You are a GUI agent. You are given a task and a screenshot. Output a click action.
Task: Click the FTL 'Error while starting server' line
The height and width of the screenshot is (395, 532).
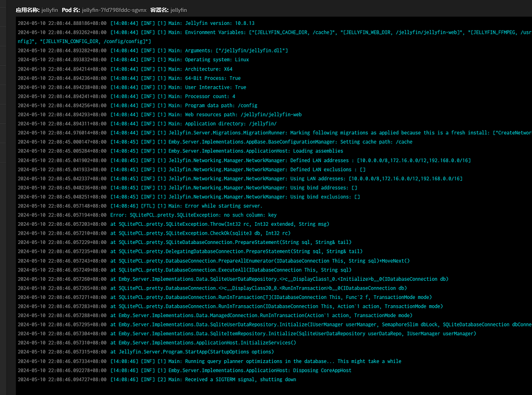[140, 206]
